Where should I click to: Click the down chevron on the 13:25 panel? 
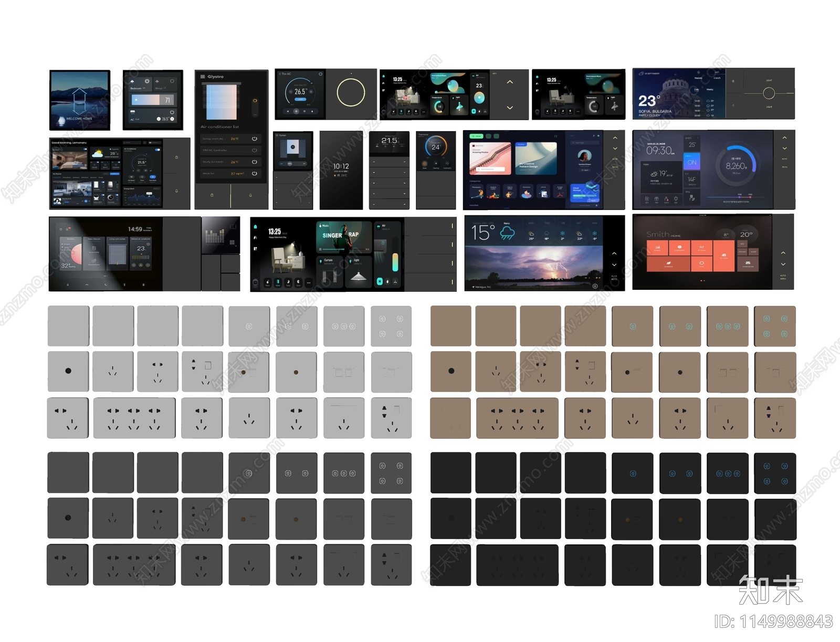(510, 108)
